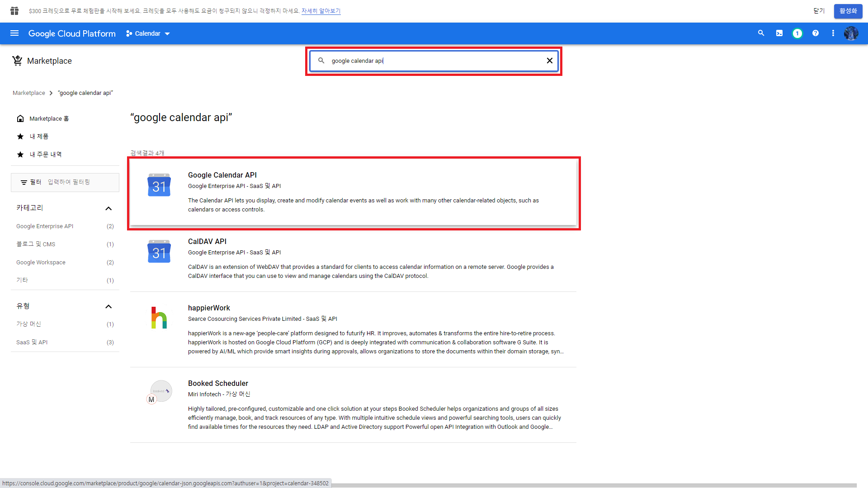
Task: Open the CalDAV API result title
Action: pyautogui.click(x=207, y=242)
